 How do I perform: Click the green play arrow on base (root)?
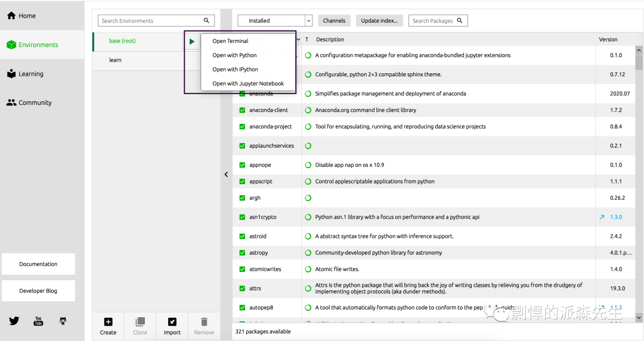coord(191,42)
